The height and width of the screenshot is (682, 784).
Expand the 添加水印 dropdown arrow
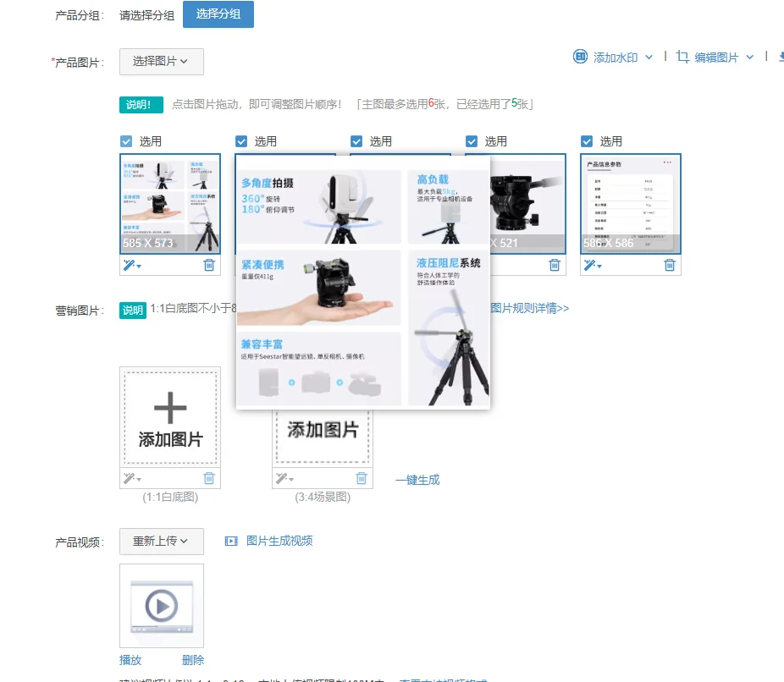pos(649,57)
